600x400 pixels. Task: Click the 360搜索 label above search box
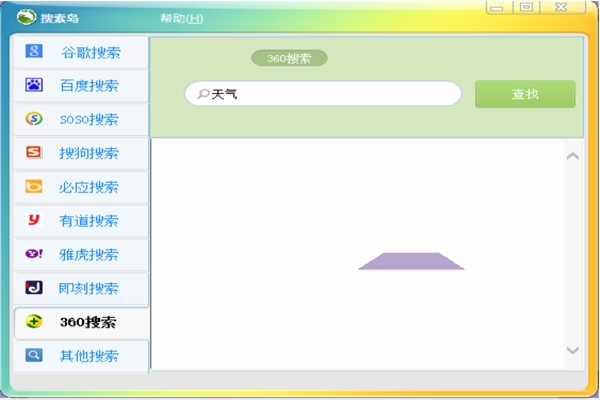pyautogui.click(x=289, y=58)
